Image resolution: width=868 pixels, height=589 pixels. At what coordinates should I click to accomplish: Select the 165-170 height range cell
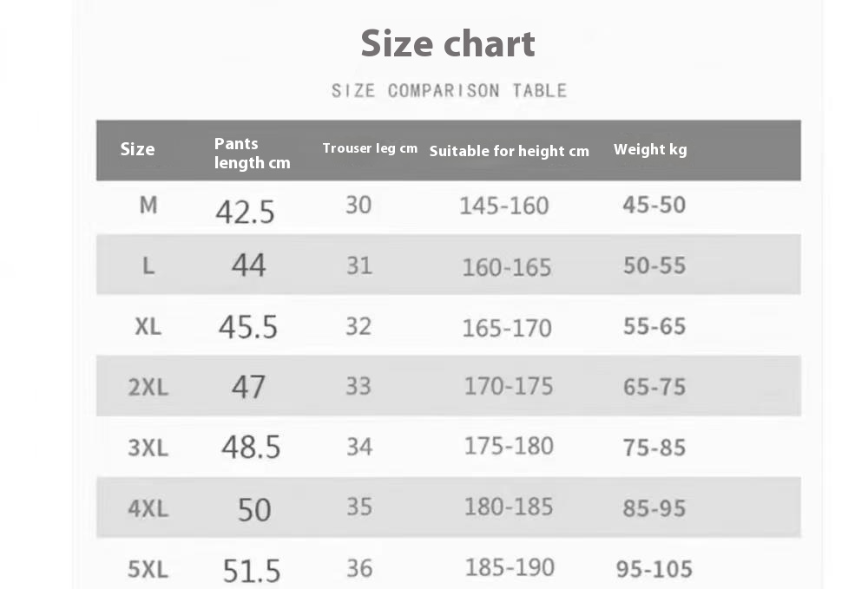point(507,328)
